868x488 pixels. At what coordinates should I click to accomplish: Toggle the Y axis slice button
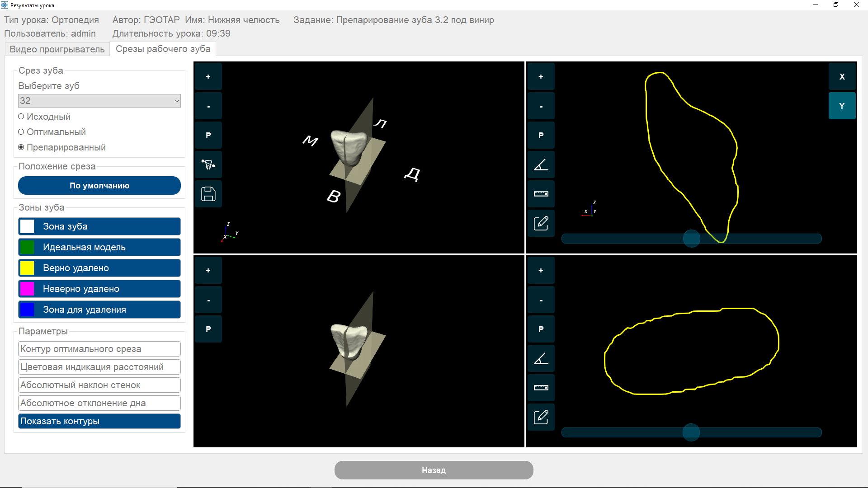[841, 106]
